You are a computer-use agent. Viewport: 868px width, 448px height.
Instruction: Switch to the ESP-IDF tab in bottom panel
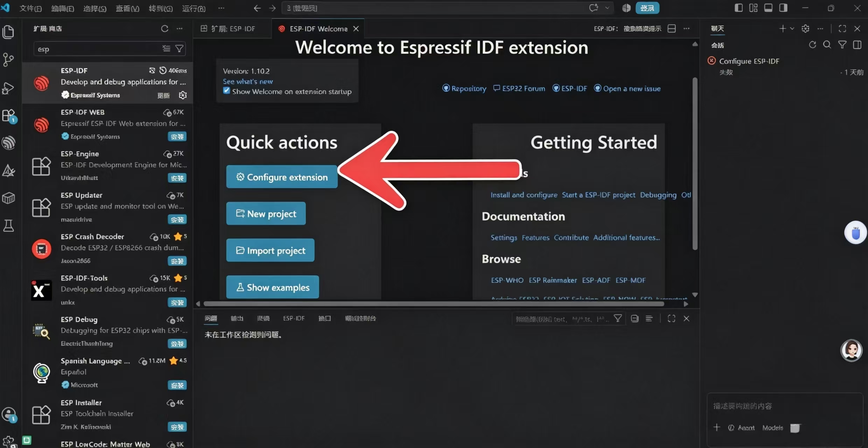(294, 318)
